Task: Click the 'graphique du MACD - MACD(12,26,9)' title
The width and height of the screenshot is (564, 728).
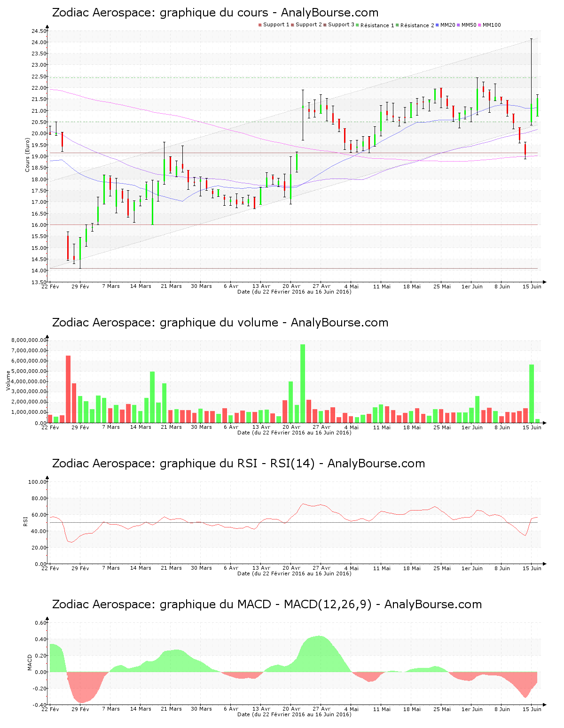Action: tap(267, 604)
